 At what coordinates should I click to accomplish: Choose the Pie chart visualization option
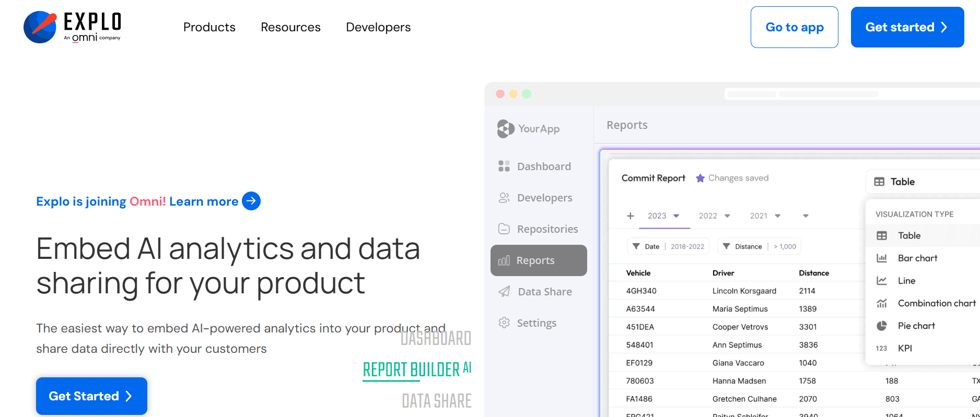tap(923, 326)
